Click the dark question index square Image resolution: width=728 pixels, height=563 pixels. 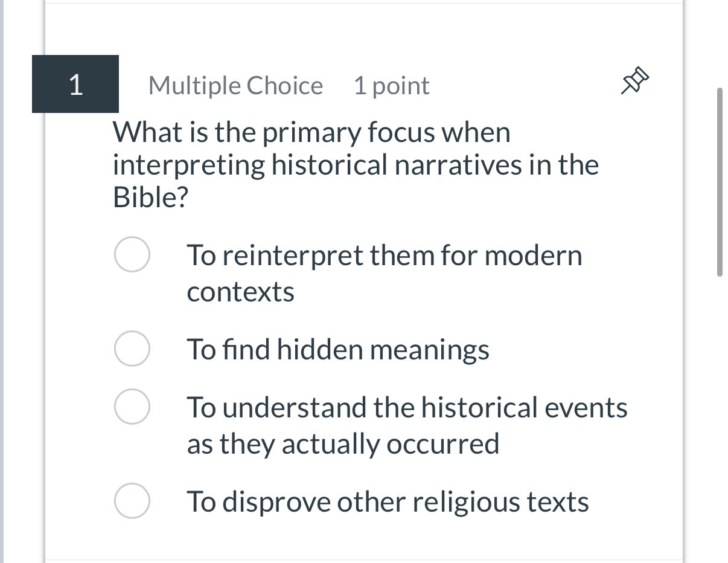point(75,85)
